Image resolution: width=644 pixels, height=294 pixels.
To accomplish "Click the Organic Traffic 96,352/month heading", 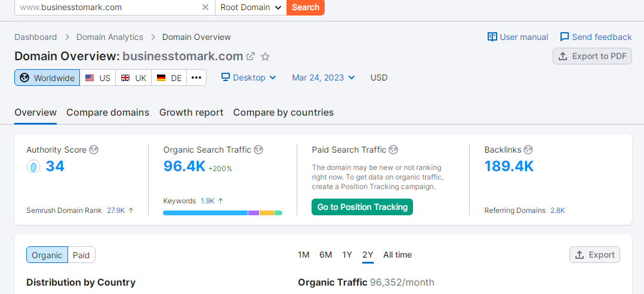I will point(366,283).
